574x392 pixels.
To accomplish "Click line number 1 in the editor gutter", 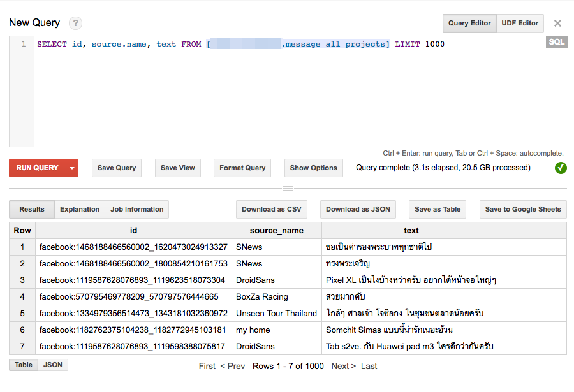I will 24,44.
